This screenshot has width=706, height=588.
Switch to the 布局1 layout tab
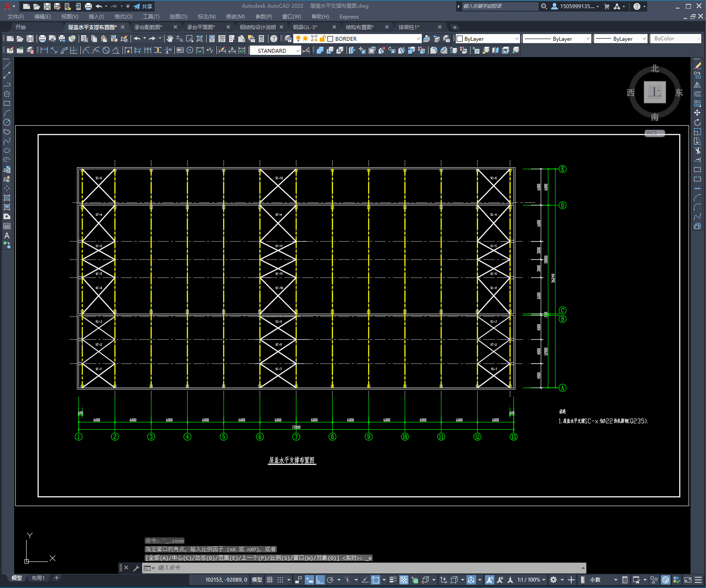tap(38, 578)
